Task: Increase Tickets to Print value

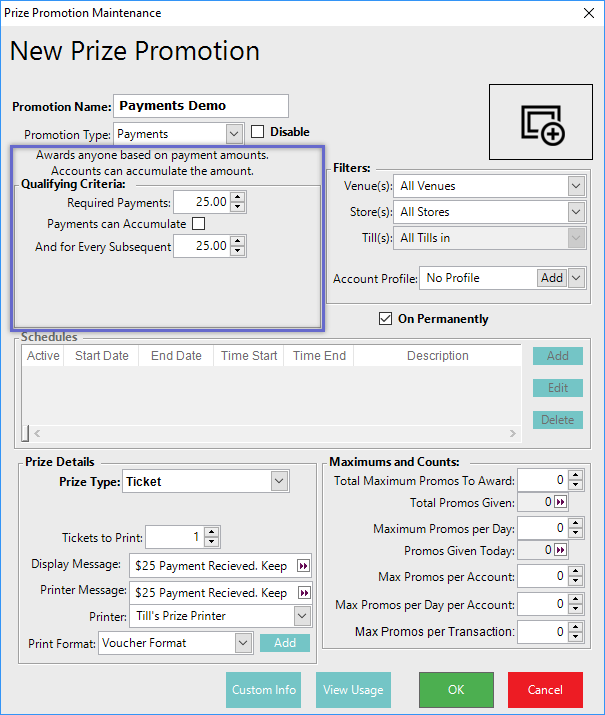Action: (x=212, y=531)
